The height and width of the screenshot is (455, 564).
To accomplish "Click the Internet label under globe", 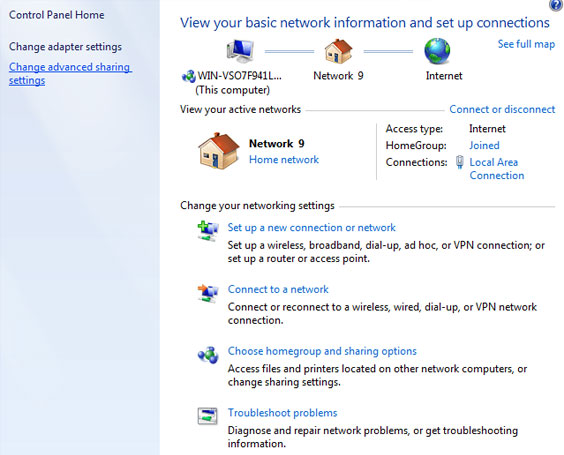I will click(x=444, y=76).
